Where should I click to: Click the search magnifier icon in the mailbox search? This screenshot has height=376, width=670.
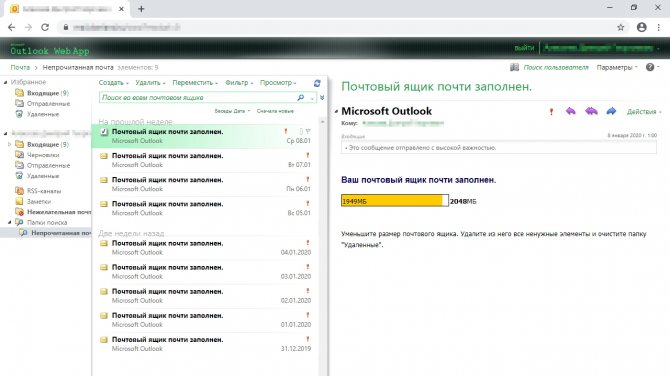[x=301, y=98]
